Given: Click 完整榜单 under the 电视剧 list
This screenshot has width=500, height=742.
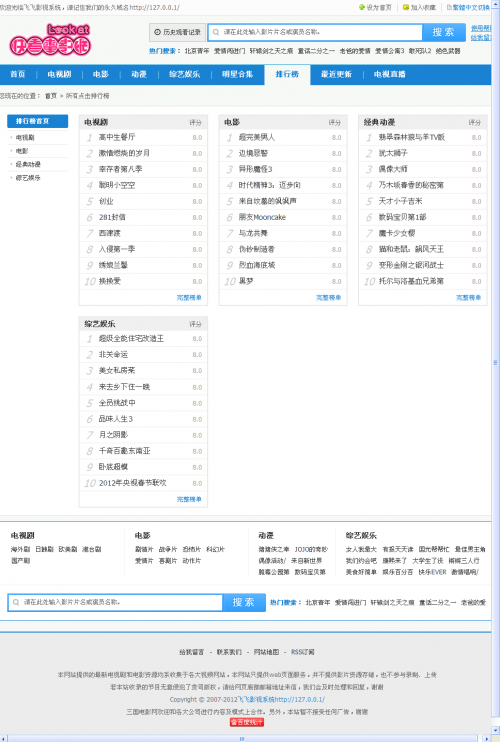Looking at the screenshot, I should click(189, 298).
